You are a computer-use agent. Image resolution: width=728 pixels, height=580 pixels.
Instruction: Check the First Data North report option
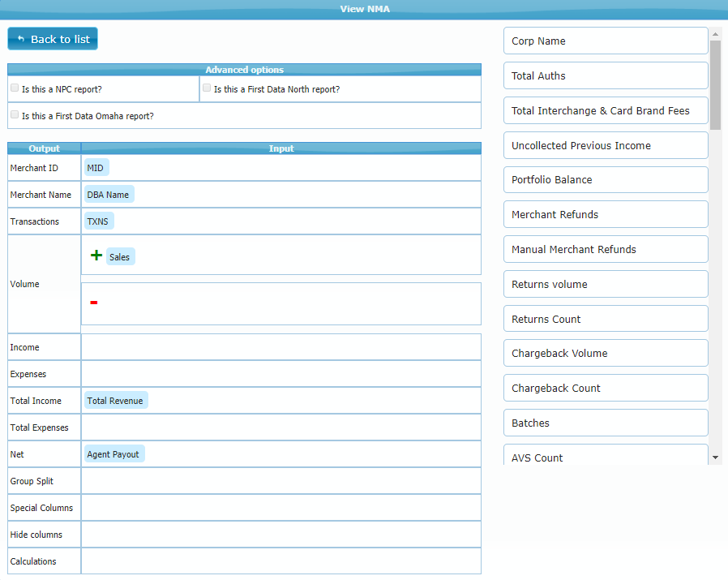coord(207,88)
